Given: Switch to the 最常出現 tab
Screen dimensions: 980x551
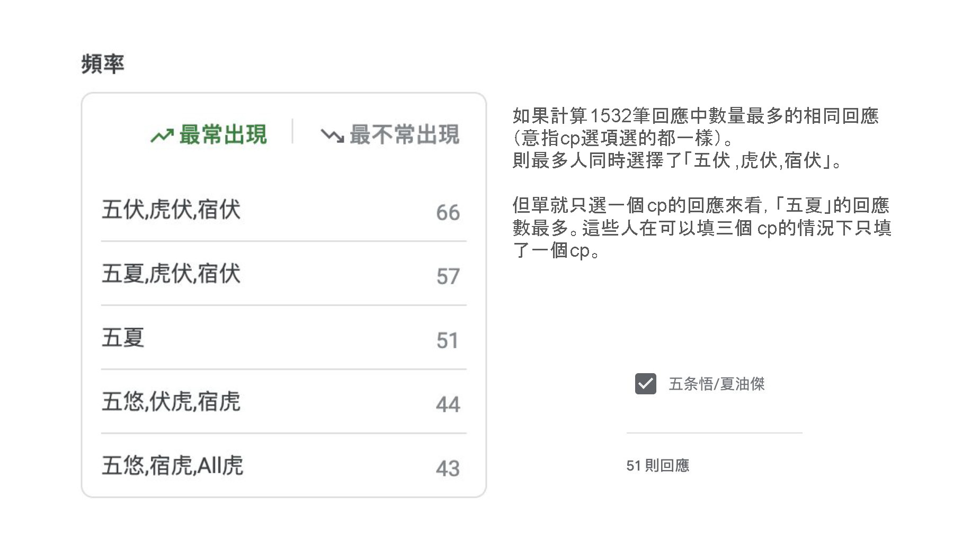Looking at the screenshot, I should pos(209,134).
